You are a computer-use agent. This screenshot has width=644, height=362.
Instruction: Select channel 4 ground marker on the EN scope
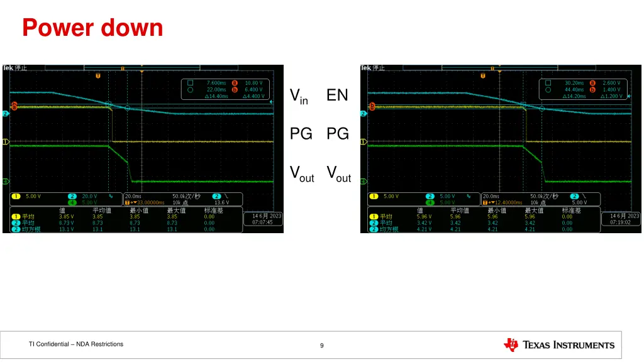[364, 181]
